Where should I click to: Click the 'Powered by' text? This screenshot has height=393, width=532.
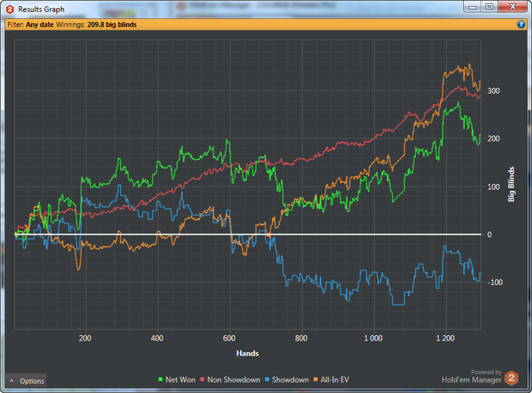pyautogui.click(x=486, y=372)
